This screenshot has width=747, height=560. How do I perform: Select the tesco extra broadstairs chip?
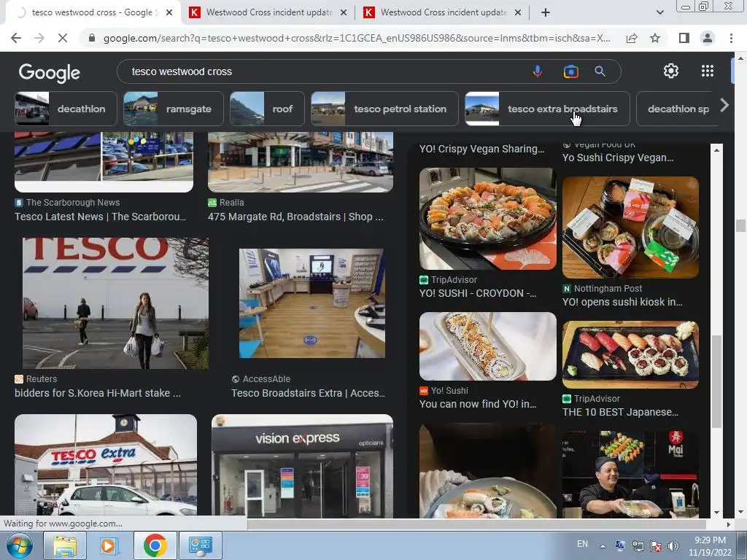click(x=547, y=109)
